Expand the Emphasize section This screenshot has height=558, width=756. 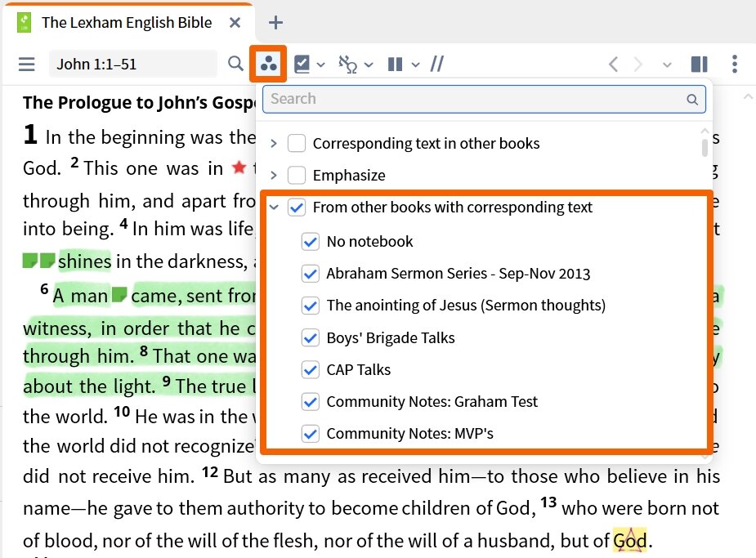[x=273, y=175]
